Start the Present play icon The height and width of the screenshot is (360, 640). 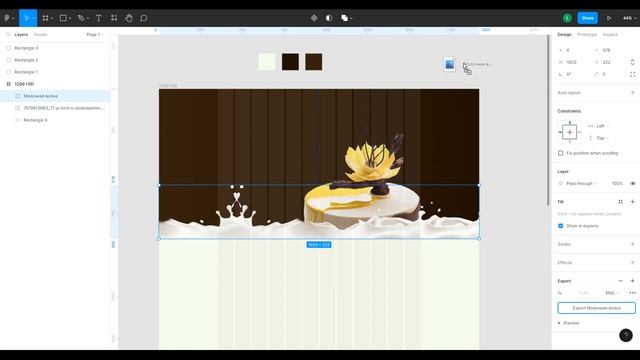point(609,18)
